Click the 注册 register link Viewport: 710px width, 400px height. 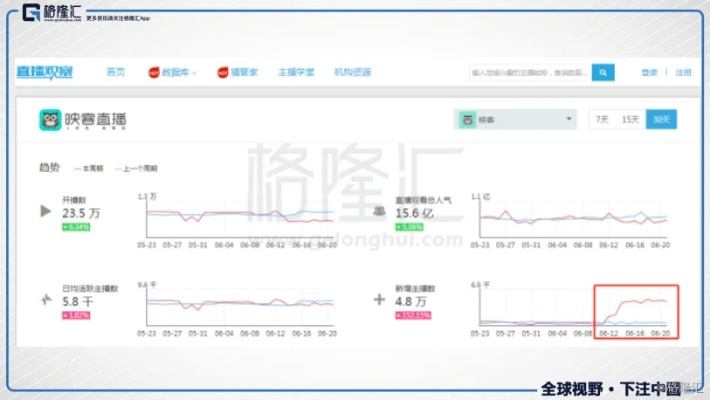coord(683,73)
